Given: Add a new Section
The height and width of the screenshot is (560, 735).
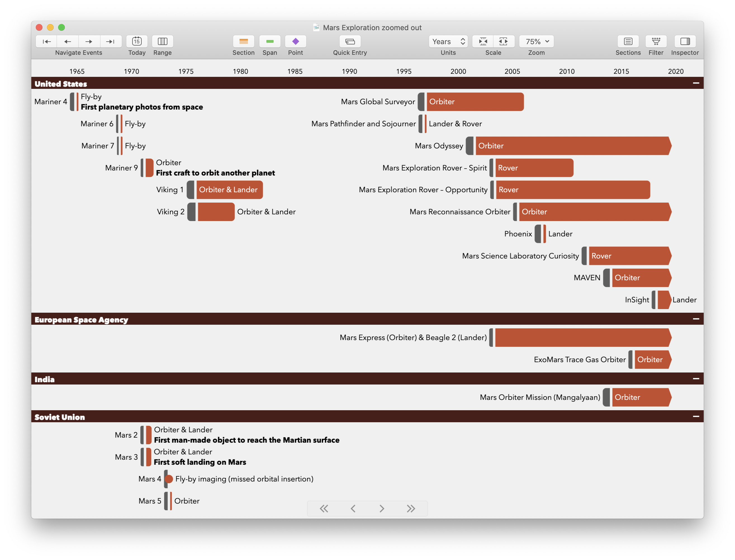Looking at the screenshot, I should 243,41.
